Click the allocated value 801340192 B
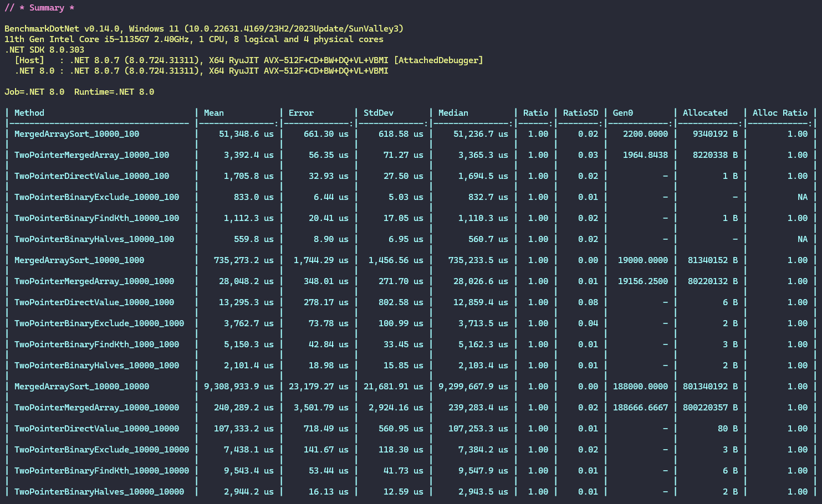 click(x=710, y=387)
